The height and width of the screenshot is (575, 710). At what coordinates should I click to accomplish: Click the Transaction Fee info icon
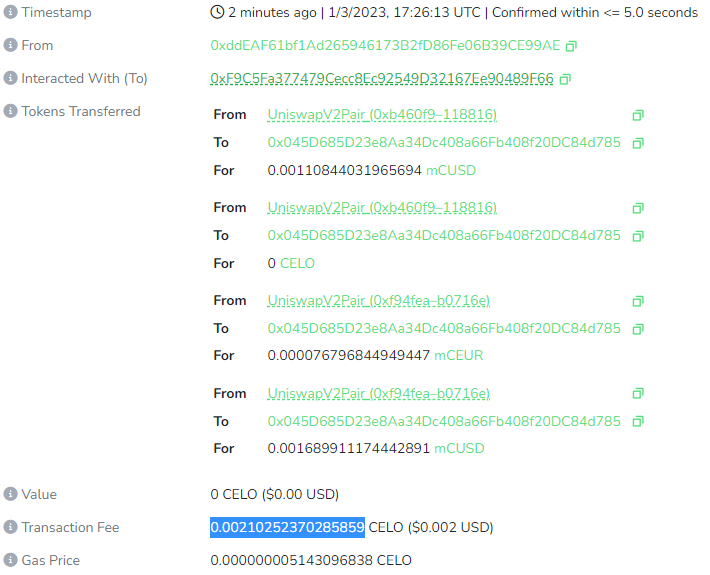10,527
